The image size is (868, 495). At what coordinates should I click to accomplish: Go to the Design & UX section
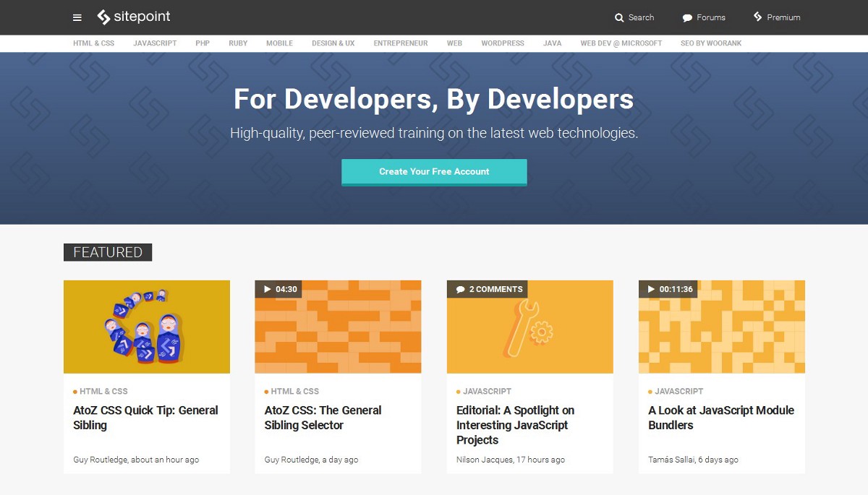click(333, 43)
